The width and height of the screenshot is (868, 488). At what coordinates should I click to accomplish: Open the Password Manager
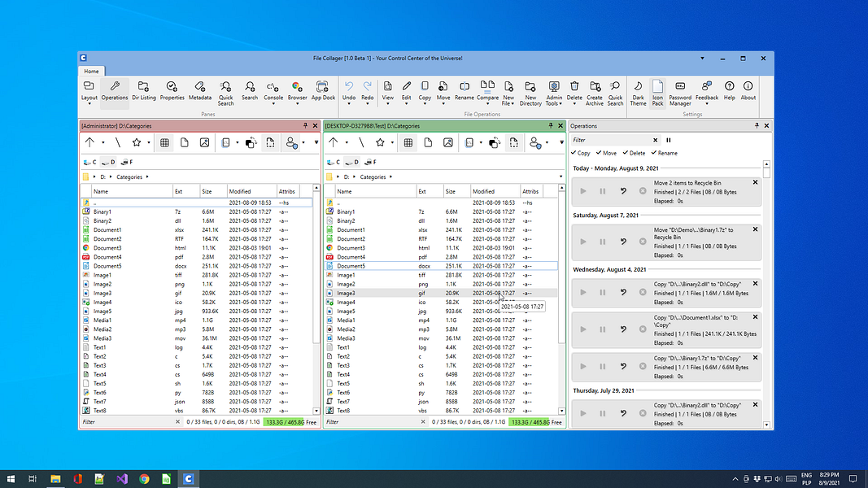[680, 91]
